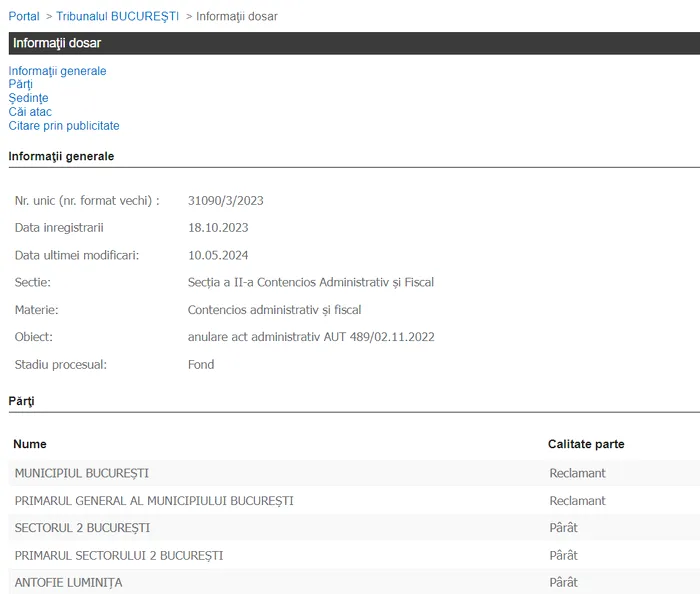Click the case number 31090/3/2023
Image resolution: width=700 pixels, height=594 pixels.
click(x=226, y=201)
